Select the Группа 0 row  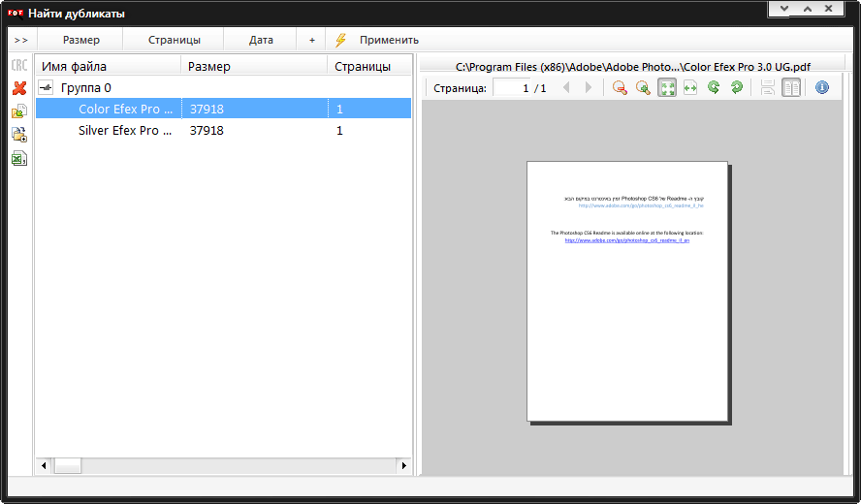click(x=223, y=87)
